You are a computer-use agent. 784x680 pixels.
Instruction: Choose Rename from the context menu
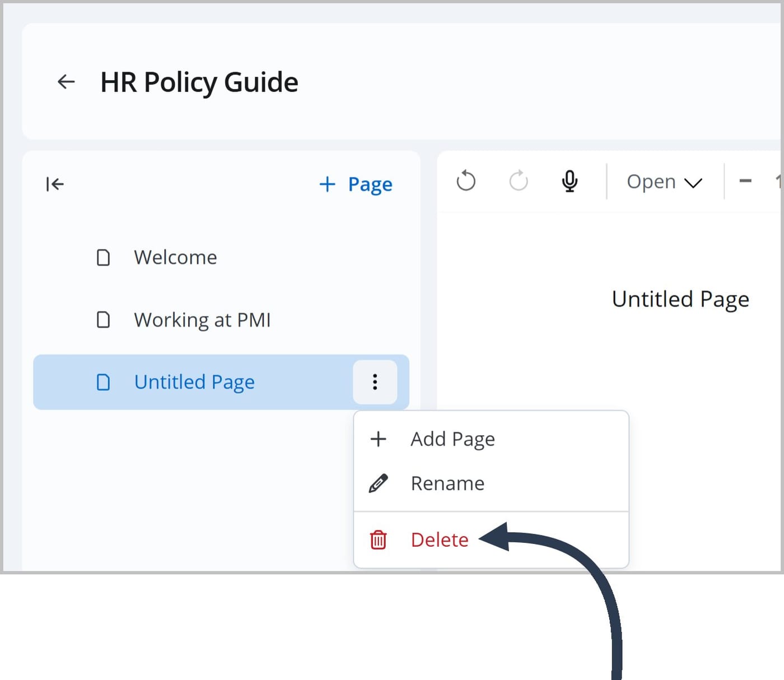coord(491,483)
